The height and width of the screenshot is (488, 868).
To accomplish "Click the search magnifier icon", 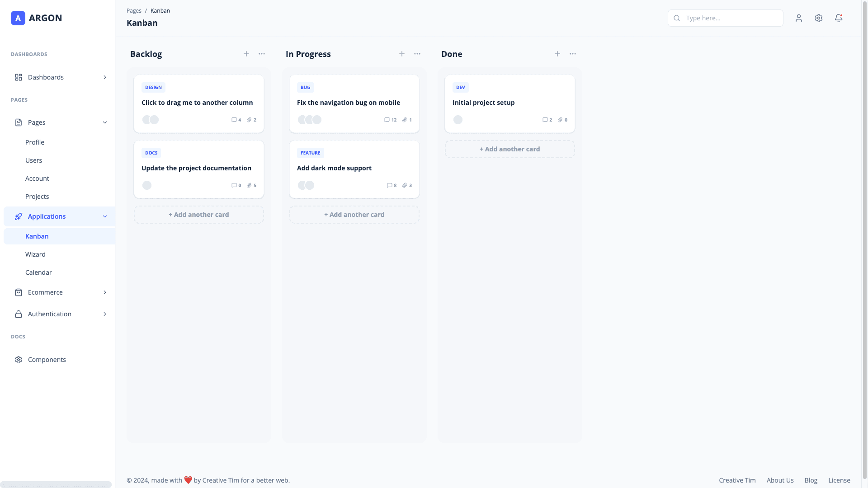I will point(677,18).
